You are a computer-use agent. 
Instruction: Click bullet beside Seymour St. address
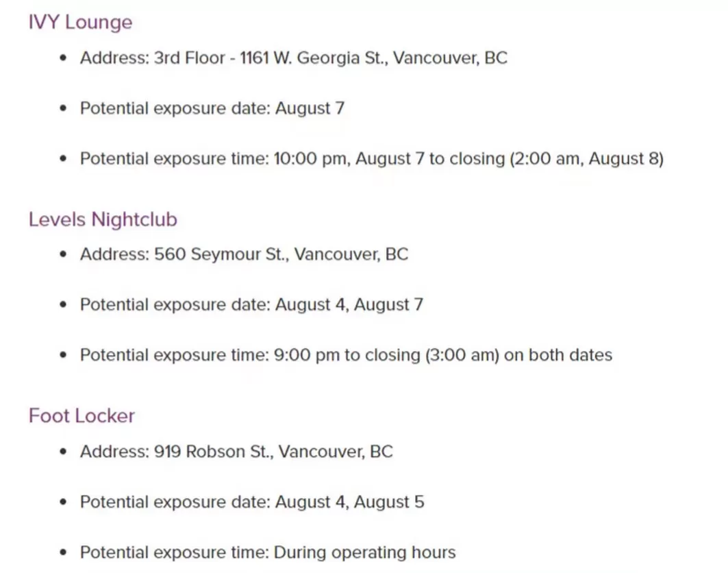pos(64,254)
